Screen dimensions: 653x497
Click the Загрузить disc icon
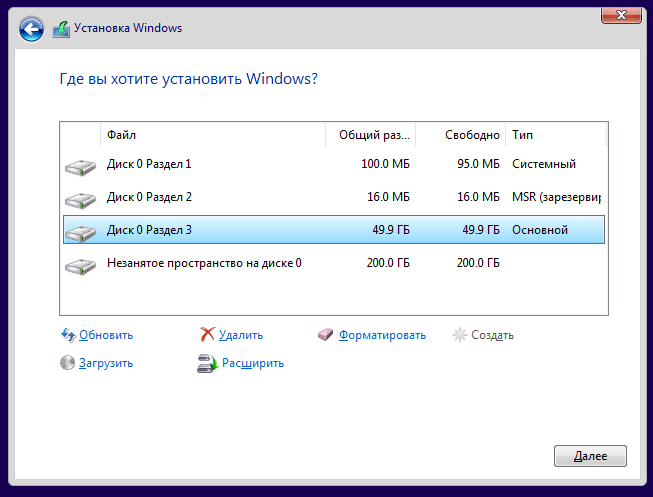point(67,362)
